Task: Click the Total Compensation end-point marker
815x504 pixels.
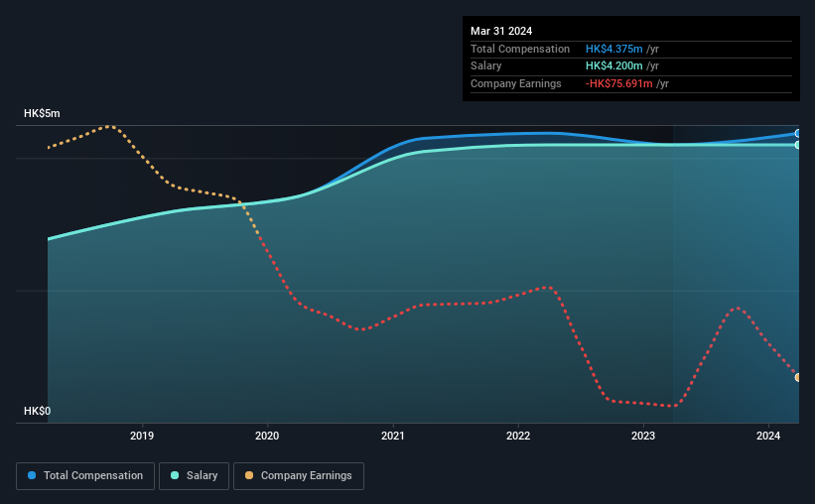Action: point(798,134)
